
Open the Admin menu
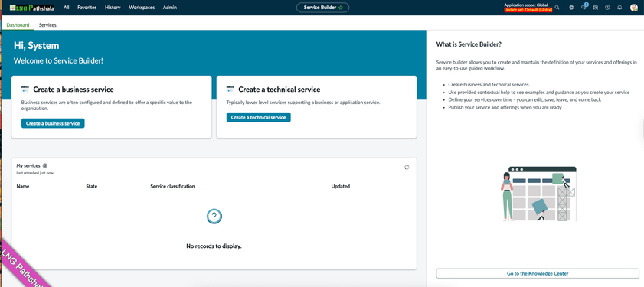[x=170, y=8]
